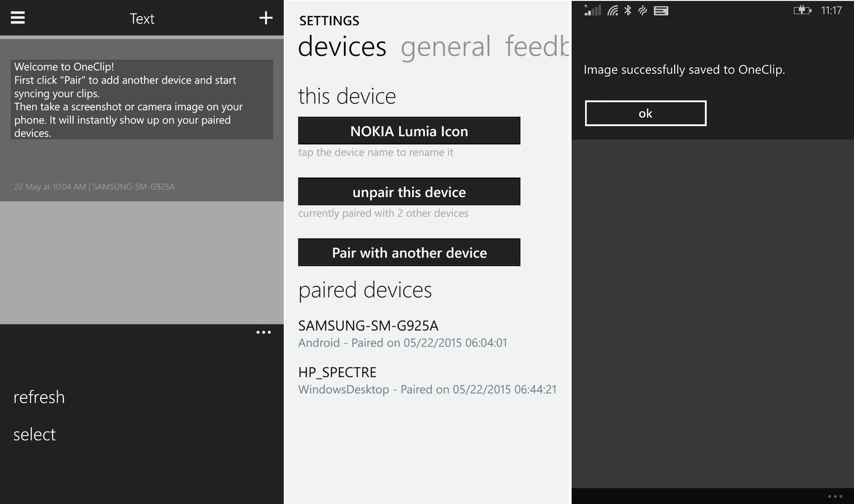Add a new clip with plus icon
This screenshot has width=854, height=504.
coord(266,18)
